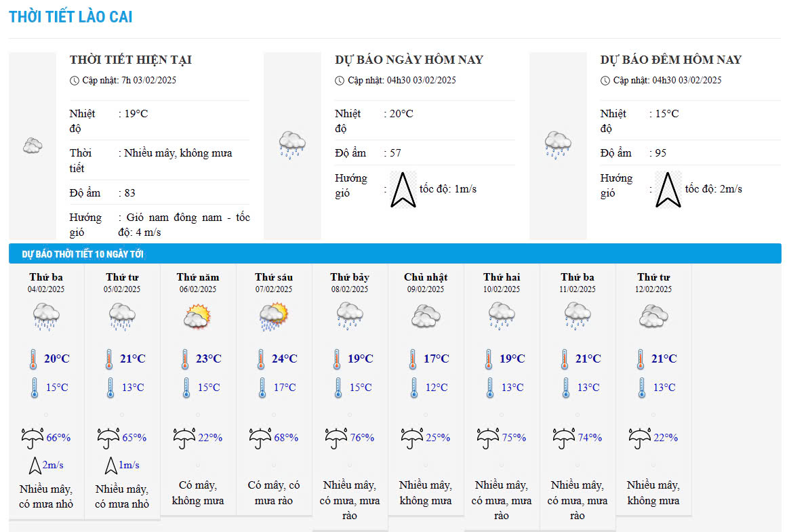Click the wind arrow next to 'tốc độ: 2m/s' tonight
Screen dimensions: 789x532
(668, 190)
